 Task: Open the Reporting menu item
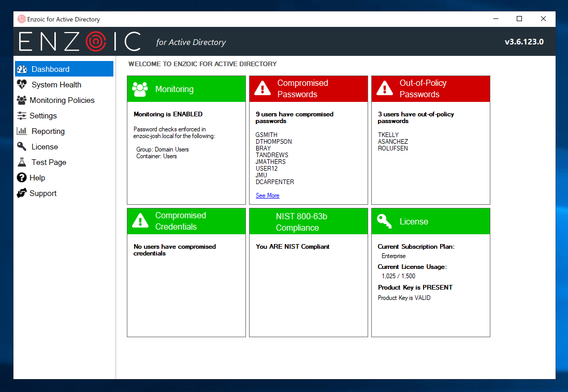tap(48, 131)
